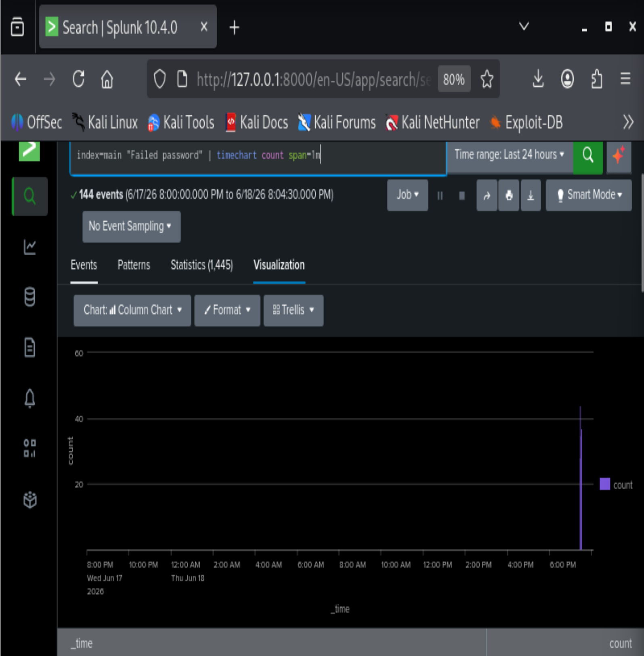Click the search query input field
Screen dimensions: 644x656
[258, 158]
